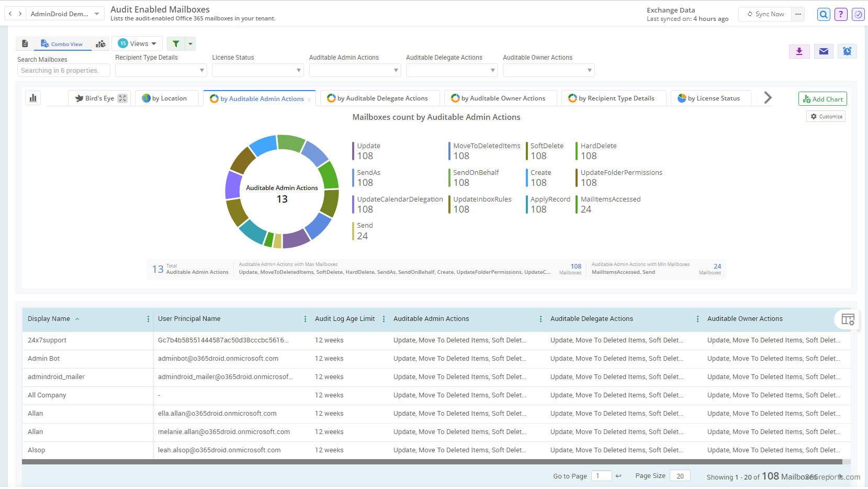Expand the License Status filter dropdown

(257, 70)
